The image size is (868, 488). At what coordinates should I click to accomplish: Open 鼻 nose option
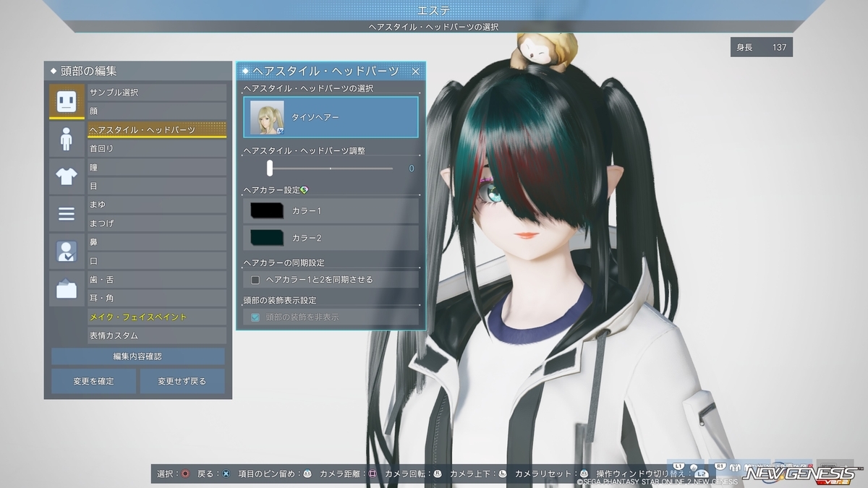(157, 242)
